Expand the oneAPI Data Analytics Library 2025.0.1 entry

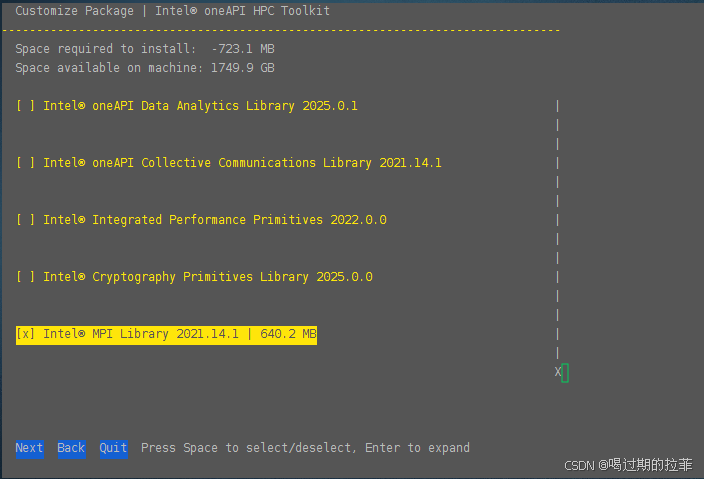point(200,106)
